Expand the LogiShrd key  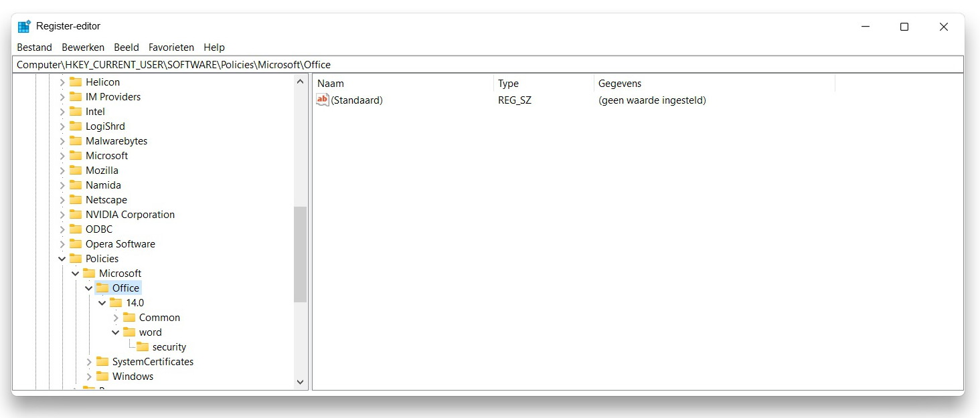(62, 126)
